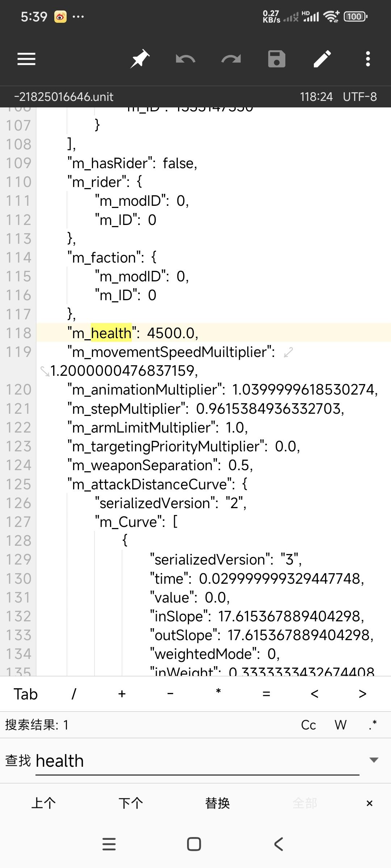Open the hamburger navigation menu
The image size is (391, 868).
click(x=26, y=59)
